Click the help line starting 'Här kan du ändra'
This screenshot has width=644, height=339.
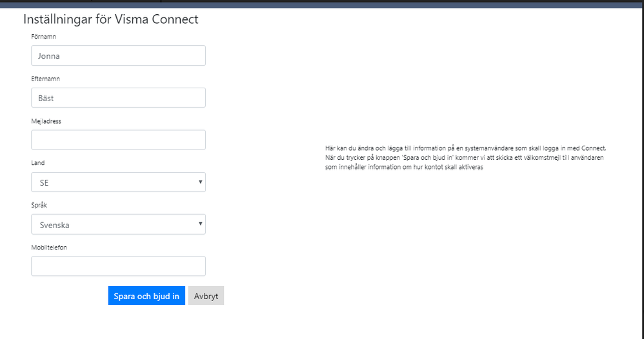tap(465, 148)
